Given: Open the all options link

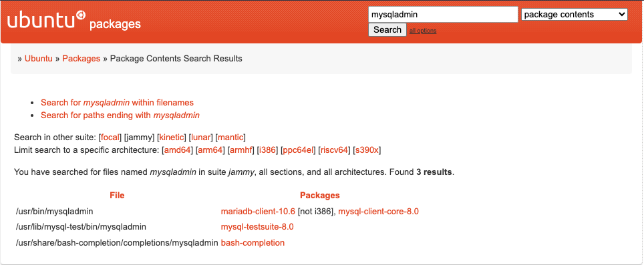Looking at the screenshot, I should click(423, 31).
